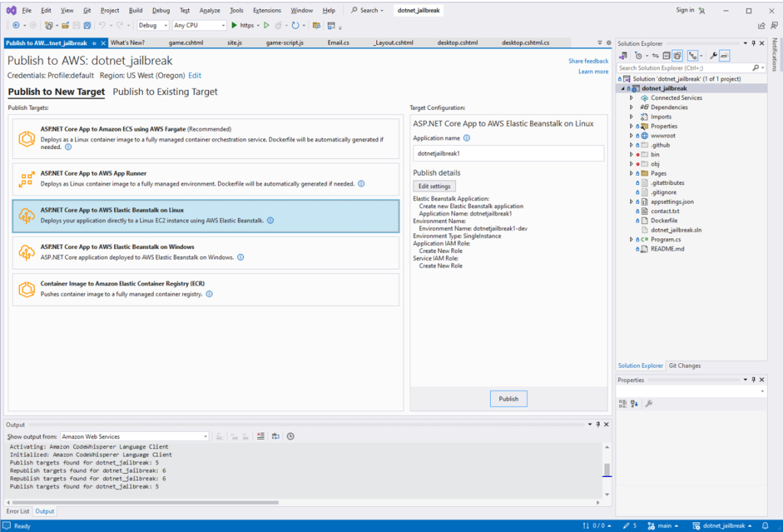The image size is (783, 532).
Task: Click the Publish button
Action: [x=508, y=398]
